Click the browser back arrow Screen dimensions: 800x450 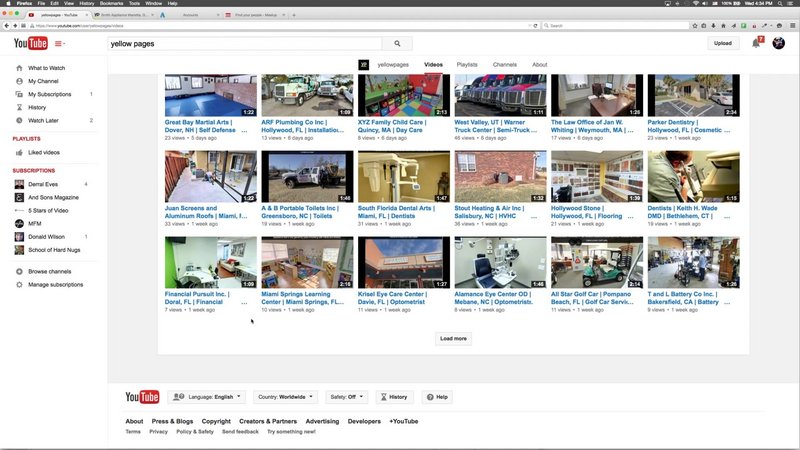pos(6,26)
